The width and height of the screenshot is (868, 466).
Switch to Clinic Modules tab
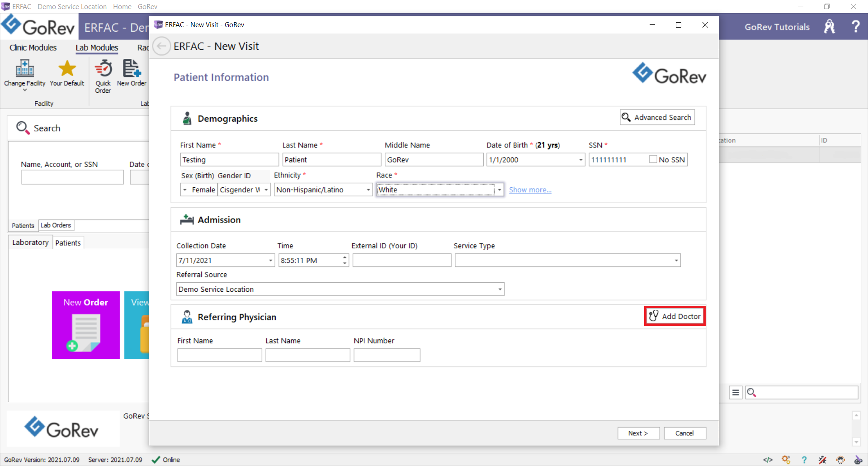[x=33, y=48]
